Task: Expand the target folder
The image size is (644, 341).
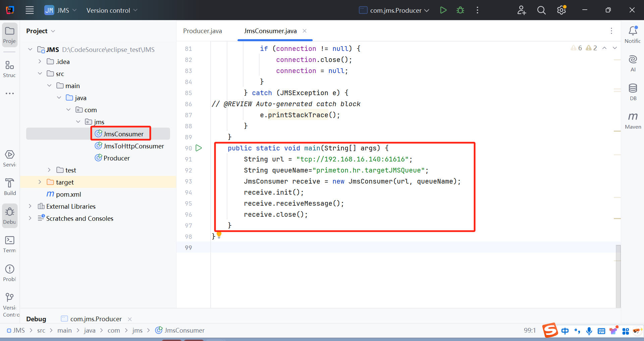Action: pyautogui.click(x=40, y=182)
